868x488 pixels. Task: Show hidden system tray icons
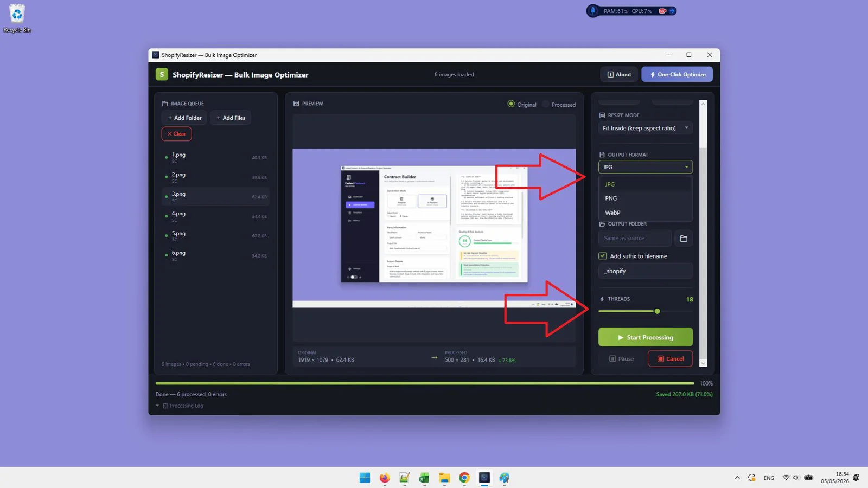[x=737, y=478]
